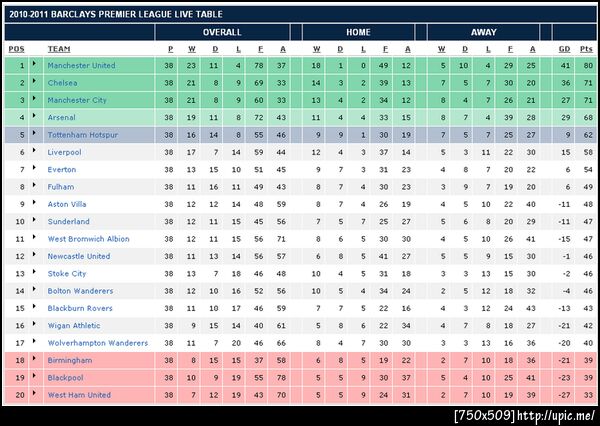
Task: Click the arrow icon next to Stoke City
Action: tap(36, 273)
